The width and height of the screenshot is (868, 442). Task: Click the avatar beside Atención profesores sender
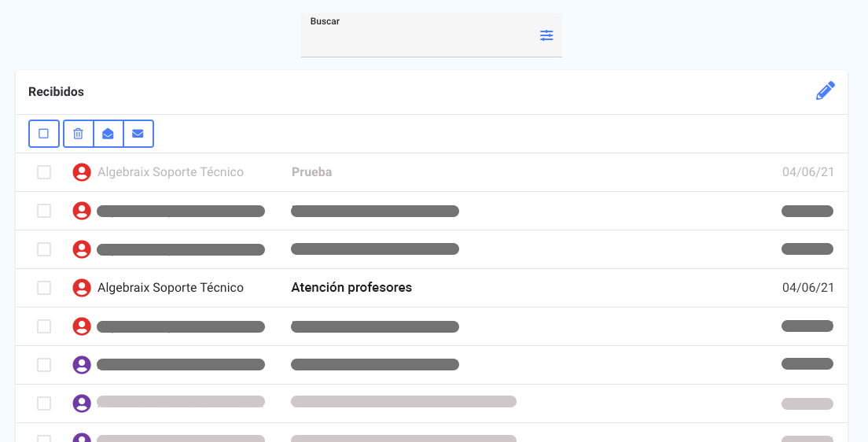pos(82,288)
